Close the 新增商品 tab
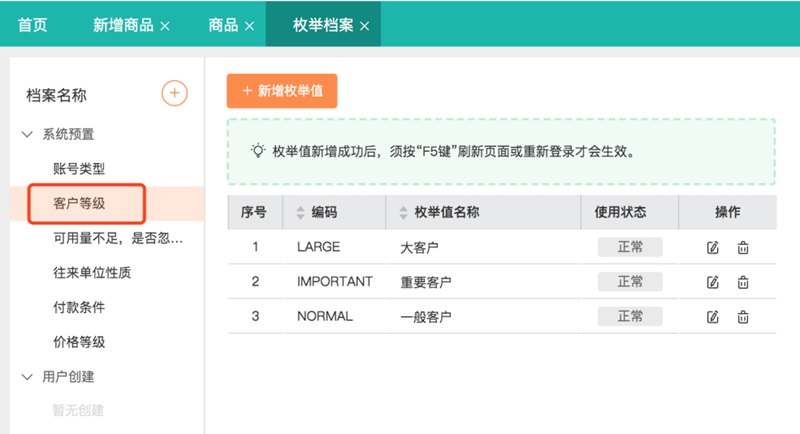The width and height of the screenshot is (800, 434). tap(165, 26)
